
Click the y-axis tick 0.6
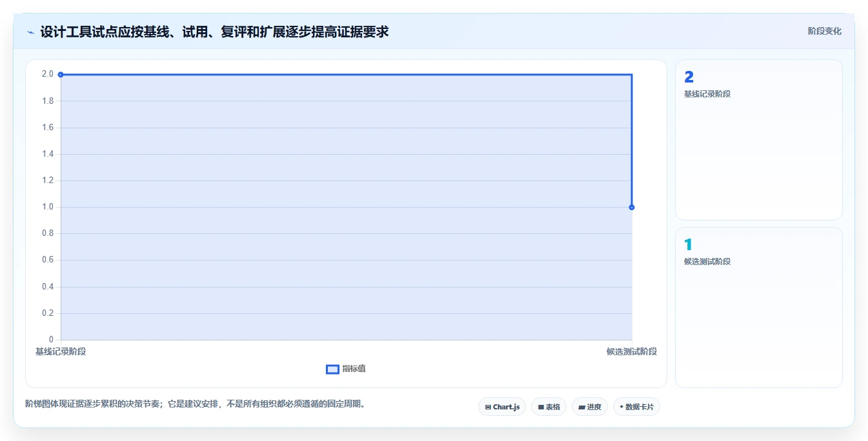48,260
